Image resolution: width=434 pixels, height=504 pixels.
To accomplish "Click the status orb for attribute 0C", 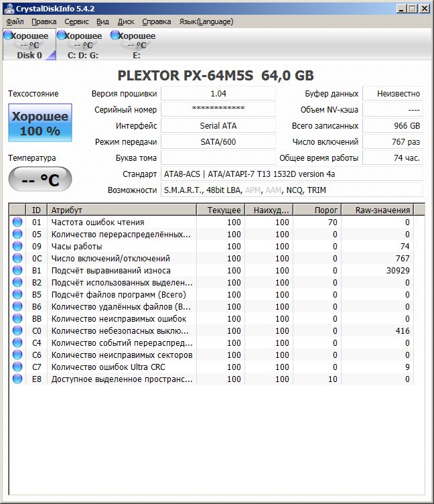I will (x=17, y=258).
